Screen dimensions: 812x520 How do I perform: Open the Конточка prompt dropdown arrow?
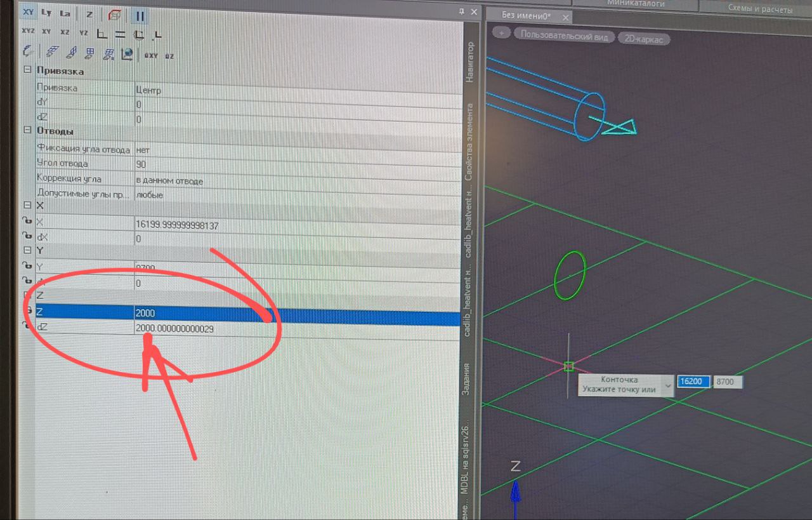point(666,385)
